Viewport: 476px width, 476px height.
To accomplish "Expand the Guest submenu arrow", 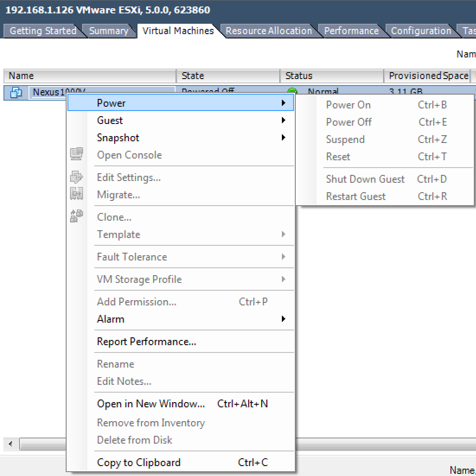I will 284,120.
